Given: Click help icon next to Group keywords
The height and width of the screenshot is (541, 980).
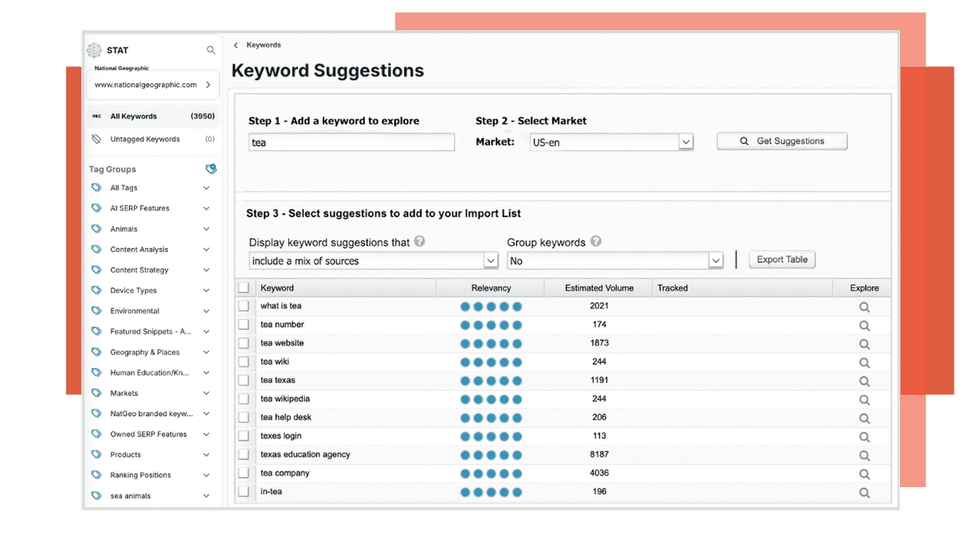Looking at the screenshot, I should coord(595,242).
